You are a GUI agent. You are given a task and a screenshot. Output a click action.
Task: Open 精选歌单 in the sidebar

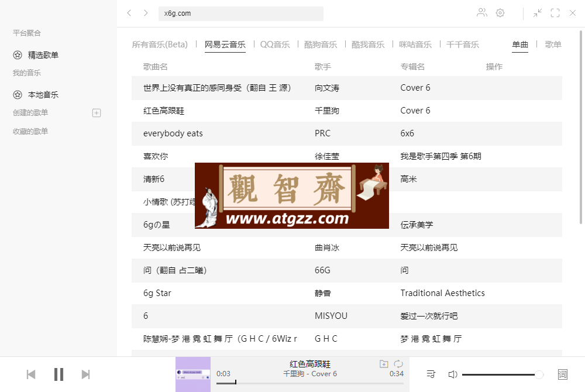pyautogui.click(x=43, y=55)
